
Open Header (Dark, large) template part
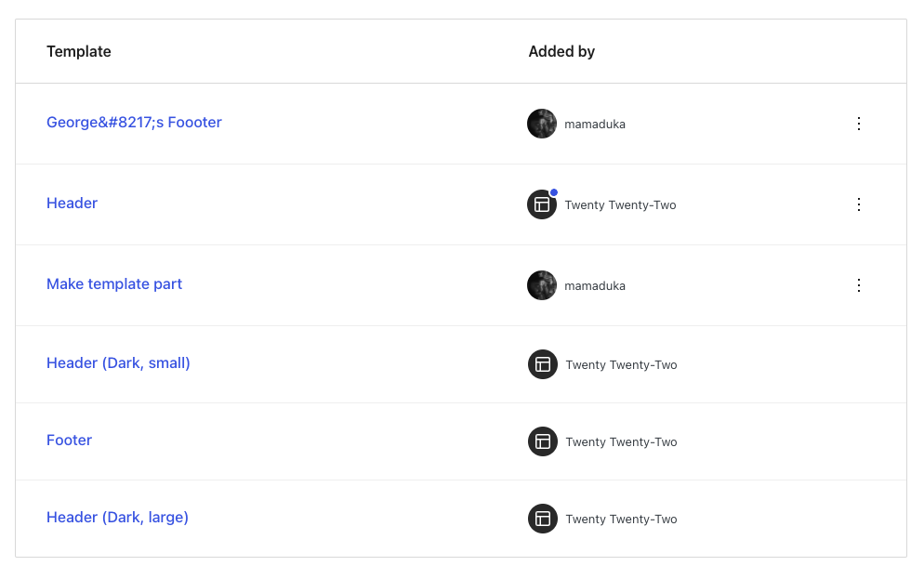pyautogui.click(x=118, y=518)
